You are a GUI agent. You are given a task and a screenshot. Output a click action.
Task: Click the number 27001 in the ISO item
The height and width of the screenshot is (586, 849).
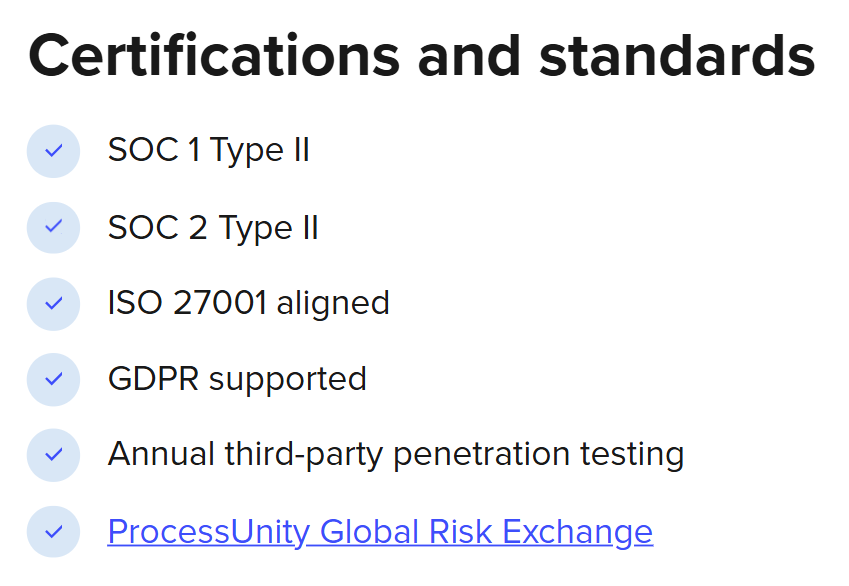click(220, 302)
